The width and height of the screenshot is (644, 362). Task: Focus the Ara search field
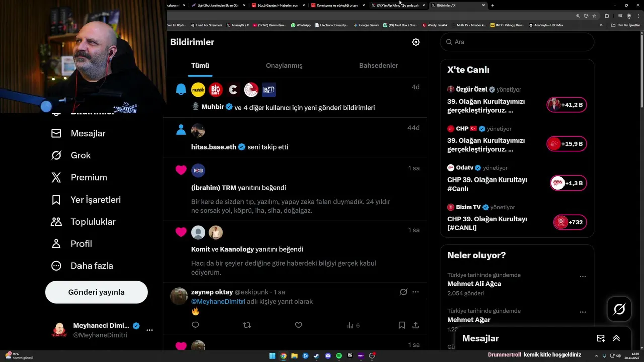click(x=517, y=42)
